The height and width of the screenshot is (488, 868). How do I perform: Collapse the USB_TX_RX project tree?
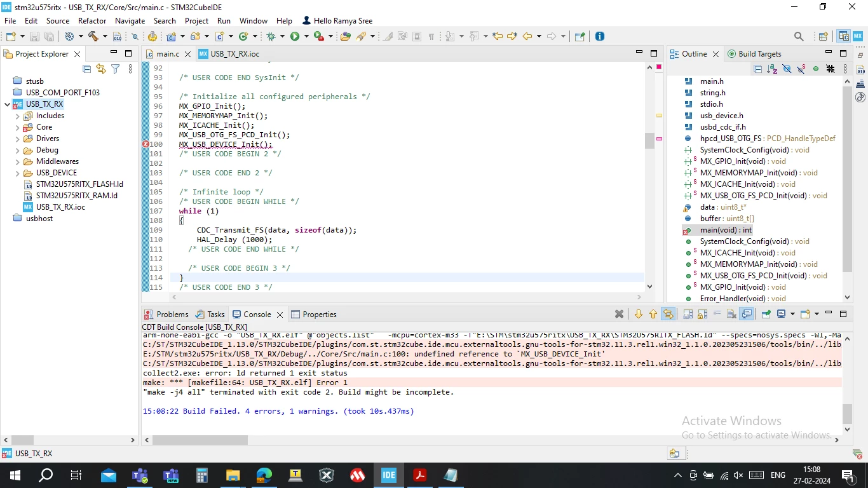(7, 104)
